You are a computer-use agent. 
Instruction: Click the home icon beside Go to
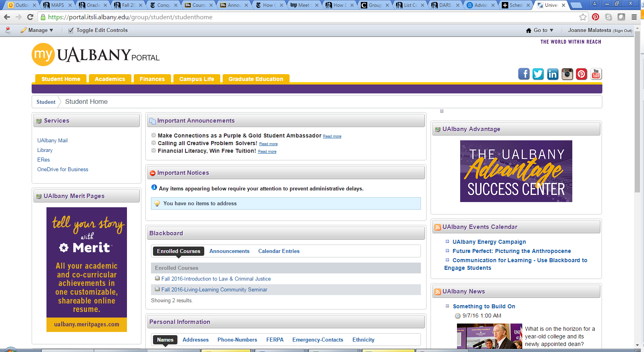(x=529, y=30)
